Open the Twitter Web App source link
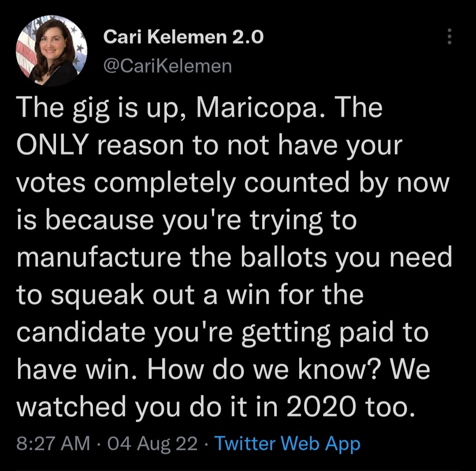476x471 pixels. click(287, 444)
